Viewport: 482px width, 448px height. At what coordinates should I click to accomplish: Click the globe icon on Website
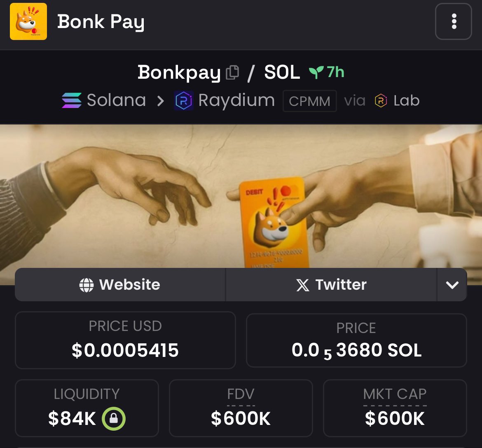coord(87,285)
